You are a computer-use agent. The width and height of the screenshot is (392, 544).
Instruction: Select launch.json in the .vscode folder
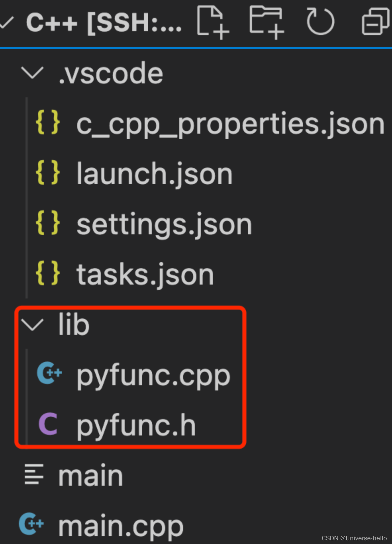click(154, 173)
